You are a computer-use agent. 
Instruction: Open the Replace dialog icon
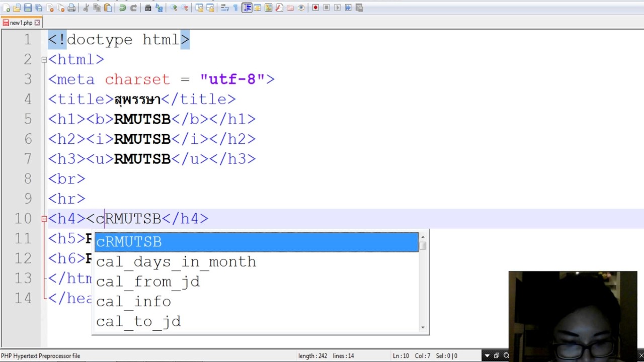pos(159,8)
